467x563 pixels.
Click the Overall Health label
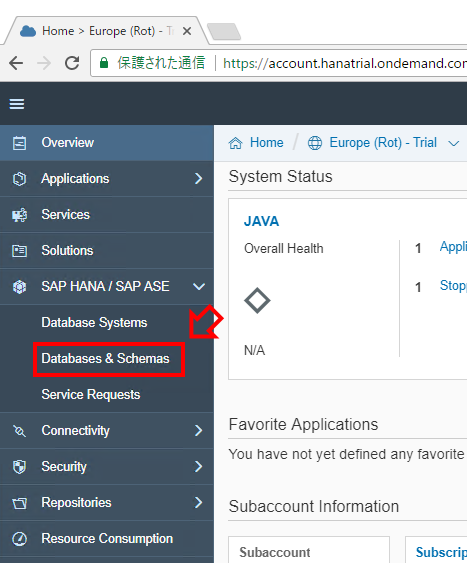[284, 248]
